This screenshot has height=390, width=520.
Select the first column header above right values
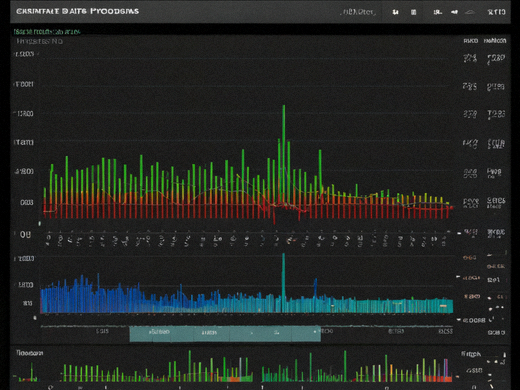470,41
